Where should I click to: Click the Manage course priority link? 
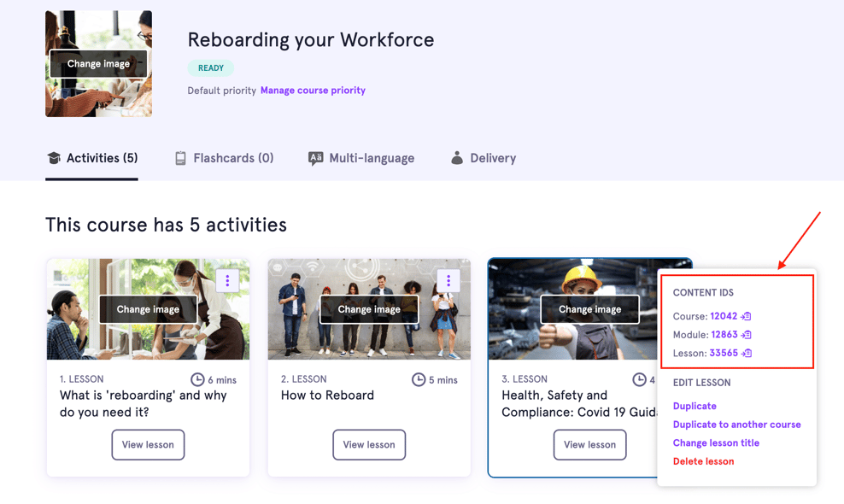(313, 91)
